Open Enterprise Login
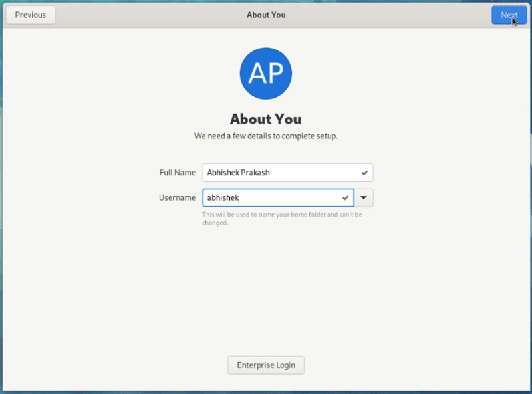Screen dimensions: 532x394 pos(266,365)
